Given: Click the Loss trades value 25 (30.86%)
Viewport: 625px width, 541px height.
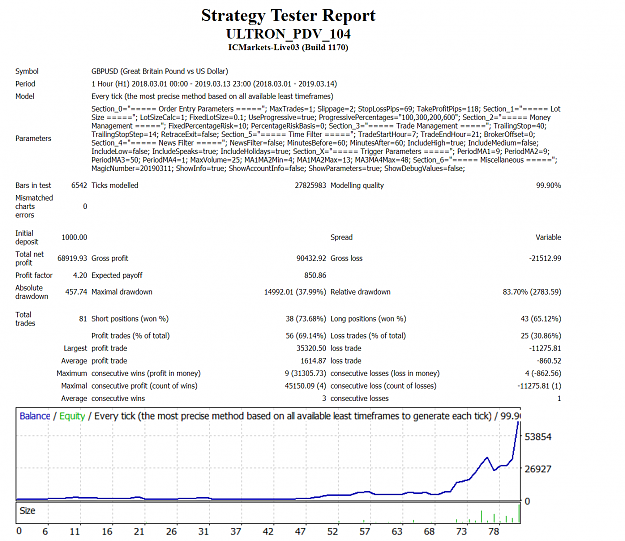Looking at the screenshot, I should pyautogui.click(x=541, y=336).
